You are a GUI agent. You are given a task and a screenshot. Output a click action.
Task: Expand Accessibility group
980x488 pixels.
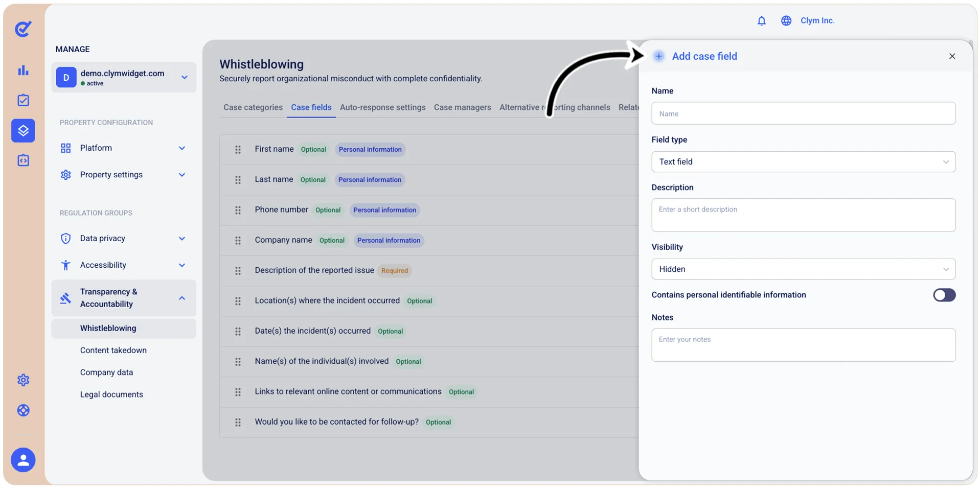point(124,265)
